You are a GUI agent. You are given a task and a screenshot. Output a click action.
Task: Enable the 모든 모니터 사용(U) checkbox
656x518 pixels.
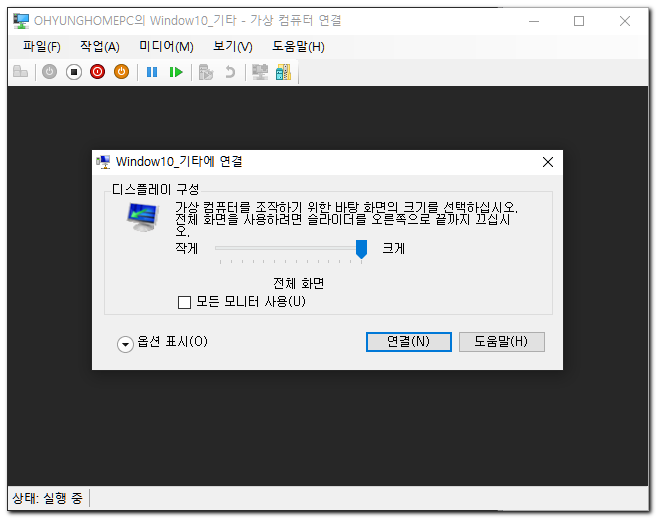(184, 302)
